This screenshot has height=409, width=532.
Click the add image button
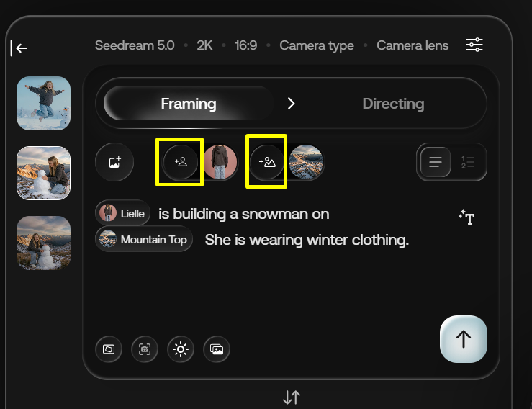[x=114, y=162]
